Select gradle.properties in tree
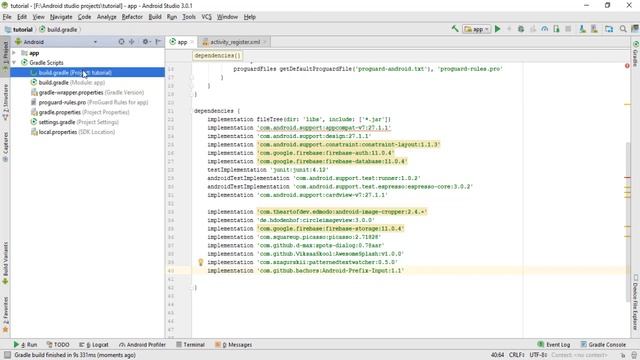This screenshot has height=360, width=640. [x=80, y=112]
